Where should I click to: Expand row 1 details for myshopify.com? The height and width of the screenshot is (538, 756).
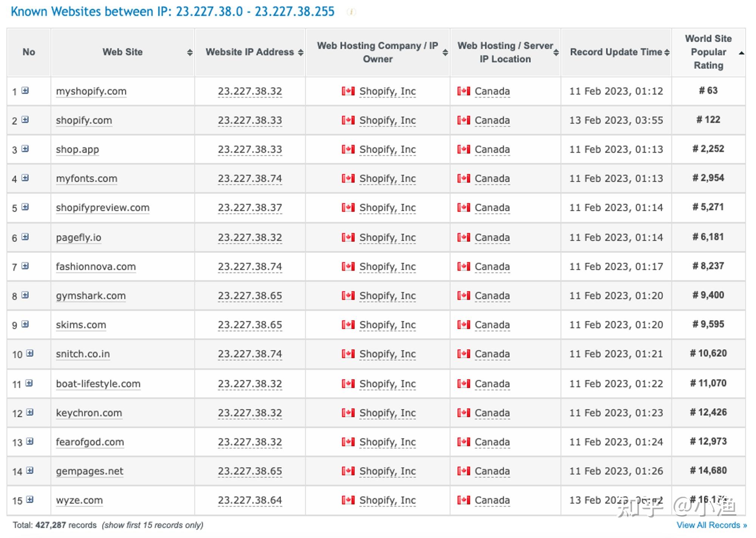(x=25, y=90)
